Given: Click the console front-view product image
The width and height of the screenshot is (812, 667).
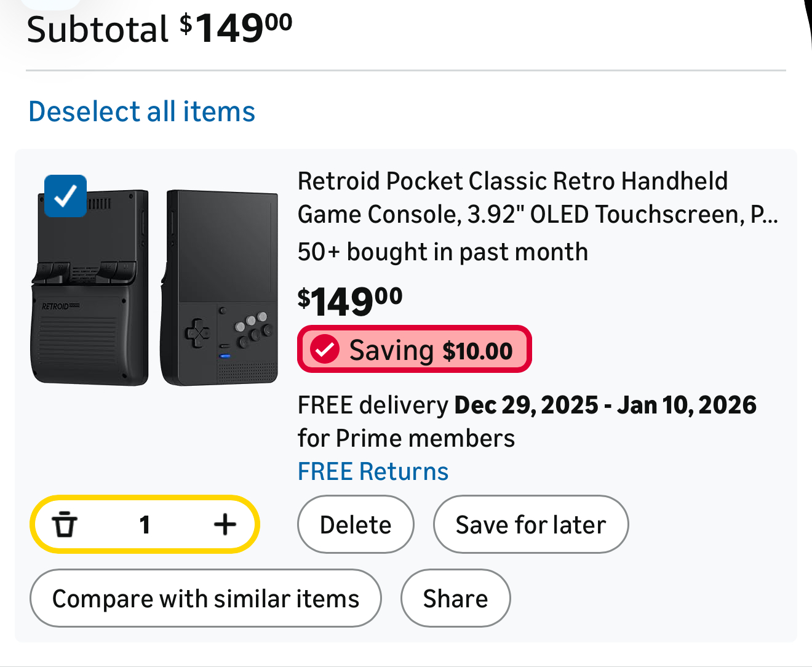Looking at the screenshot, I should coord(220,287).
